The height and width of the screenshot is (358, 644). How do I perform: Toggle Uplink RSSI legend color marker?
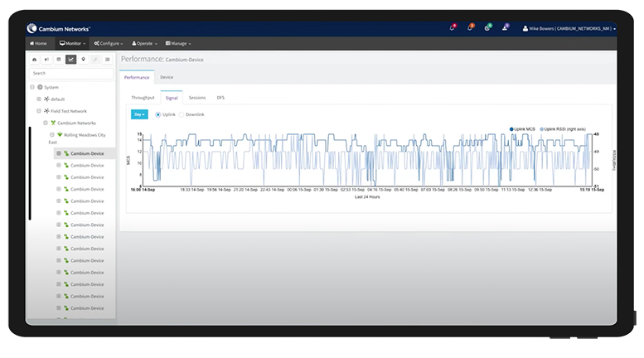pos(540,129)
